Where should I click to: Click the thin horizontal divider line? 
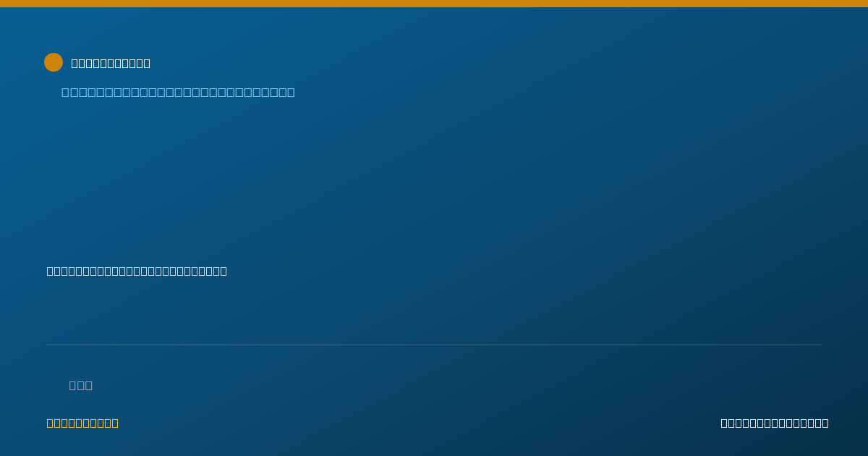pyautogui.click(x=434, y=345)
